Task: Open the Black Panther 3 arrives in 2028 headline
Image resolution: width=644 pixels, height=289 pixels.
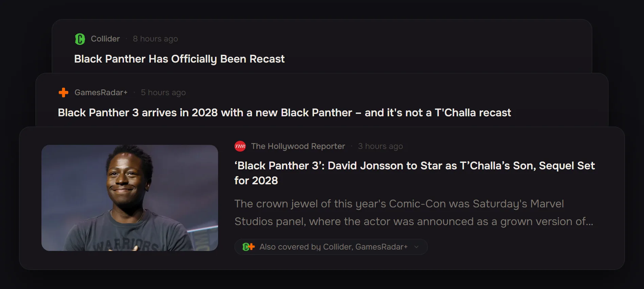Action: click(284, 113)
